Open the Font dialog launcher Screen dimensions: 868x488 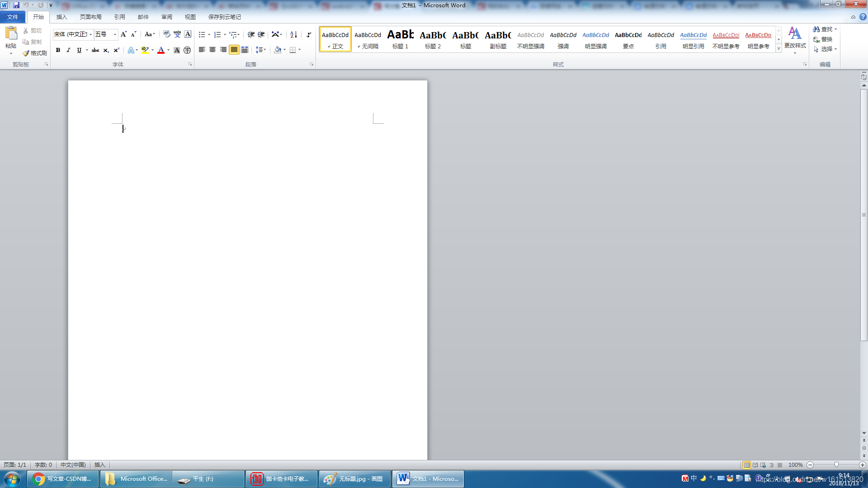coord(190,64)
